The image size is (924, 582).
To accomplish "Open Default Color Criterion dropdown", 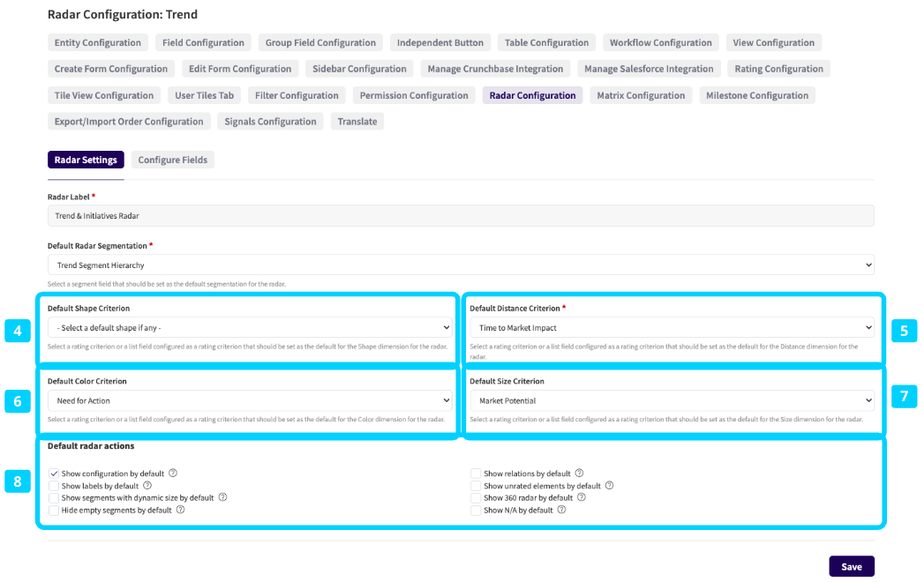I will click(250, 400).
